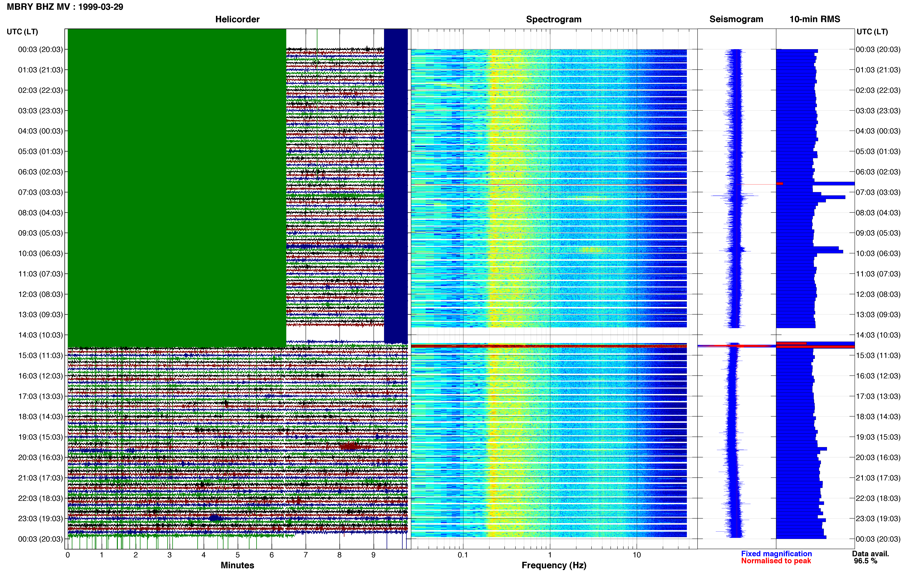The image size is (924, 578).
Task: Click the left time label '22:03 (18:03)'
Action: (x=40, y=498)
